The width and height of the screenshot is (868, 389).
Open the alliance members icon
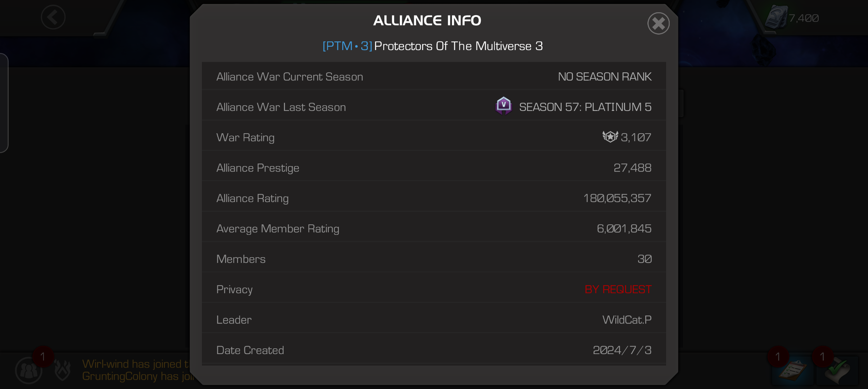click(x=29, y=370)
